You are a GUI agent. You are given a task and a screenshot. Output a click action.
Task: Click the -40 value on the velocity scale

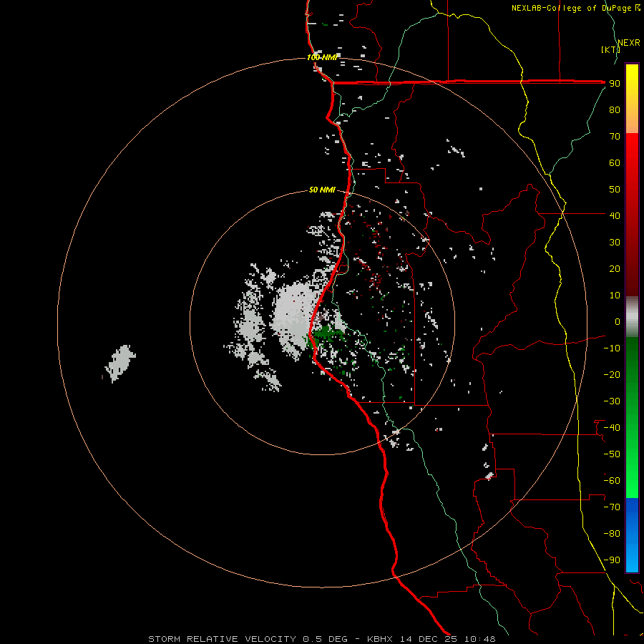click(x=612, y=428)
